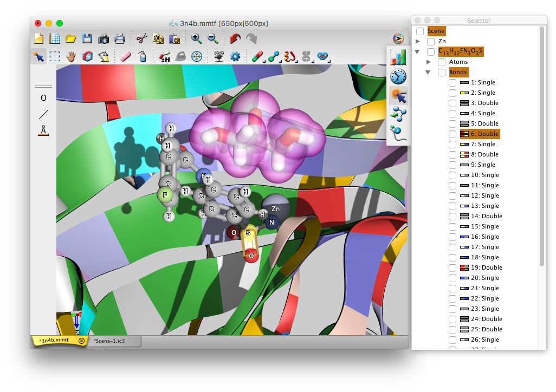Click the spray bottle clean icon
Image resolution: width=556 pixels, height=392 pixels.
point(142,56)
